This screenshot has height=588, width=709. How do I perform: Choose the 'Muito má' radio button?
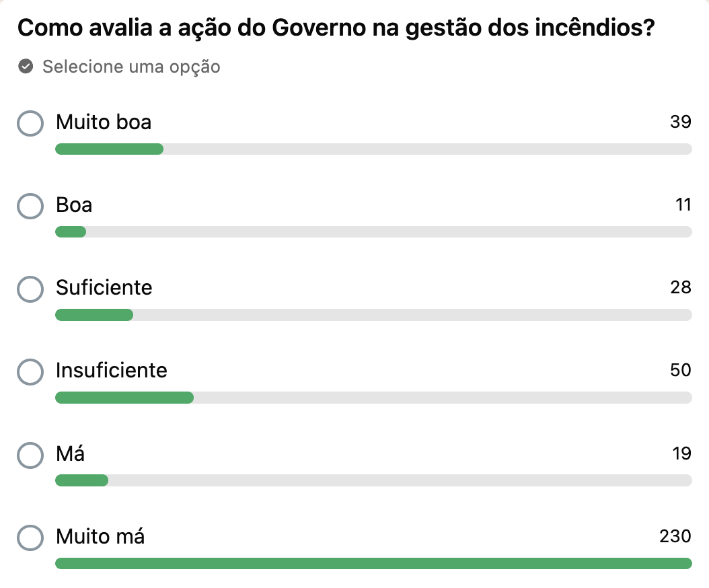pos(30,538)
